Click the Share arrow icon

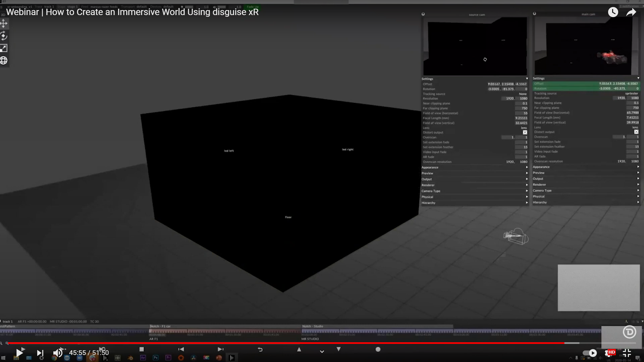click(631, 12)
